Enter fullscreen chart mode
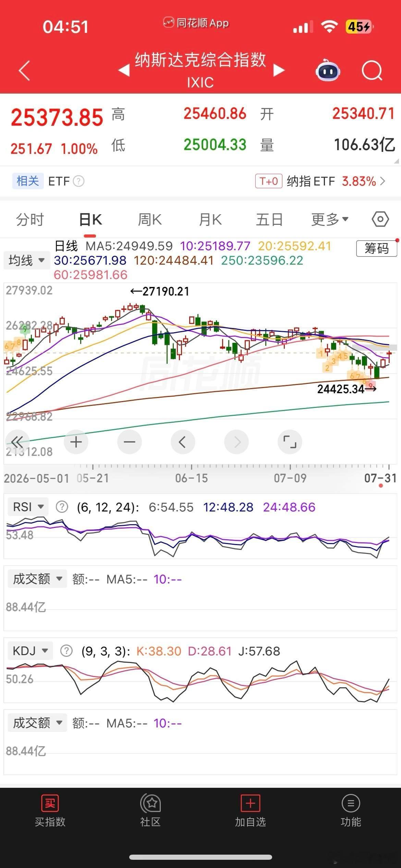Screen dimensions: 401x868 290,442
